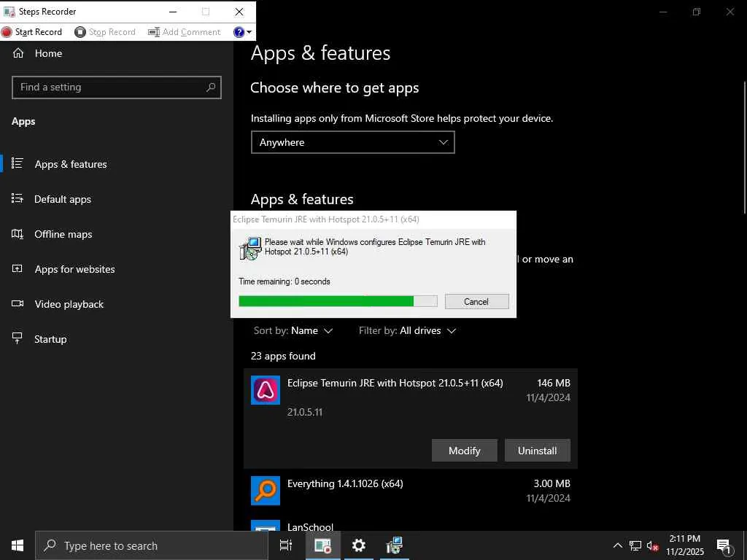Cancel the Eclipse Temurin installer dialog

pos(476,301)
